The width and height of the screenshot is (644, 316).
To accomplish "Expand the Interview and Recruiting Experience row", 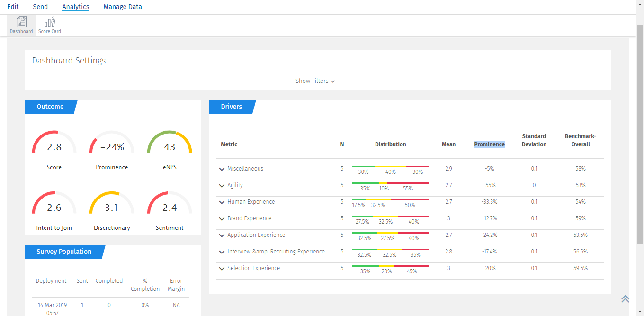I will point(222,252).
